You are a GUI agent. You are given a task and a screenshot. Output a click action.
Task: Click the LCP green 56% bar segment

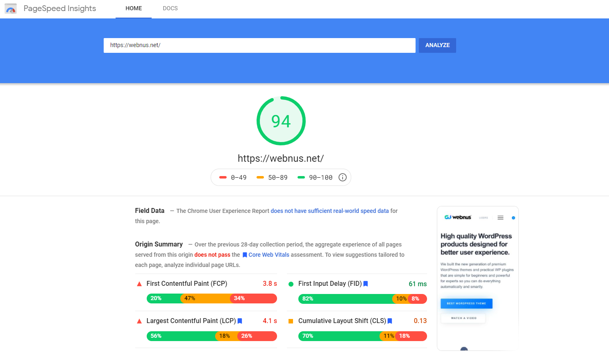pyautogui.click(x=181, y=336)
